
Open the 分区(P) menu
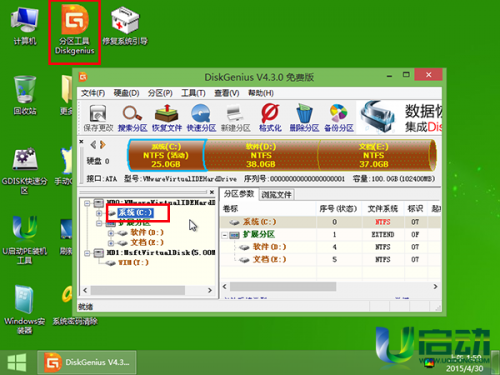coord(160,93)
